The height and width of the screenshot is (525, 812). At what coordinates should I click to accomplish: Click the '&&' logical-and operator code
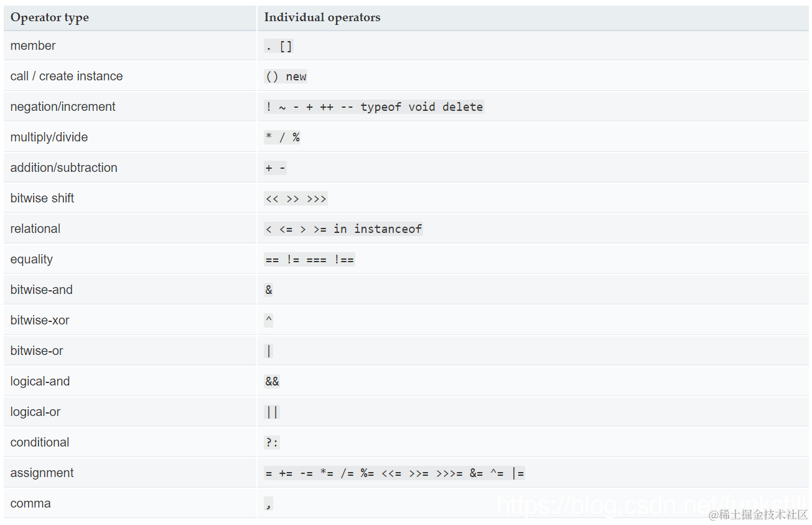pos(272,382)
